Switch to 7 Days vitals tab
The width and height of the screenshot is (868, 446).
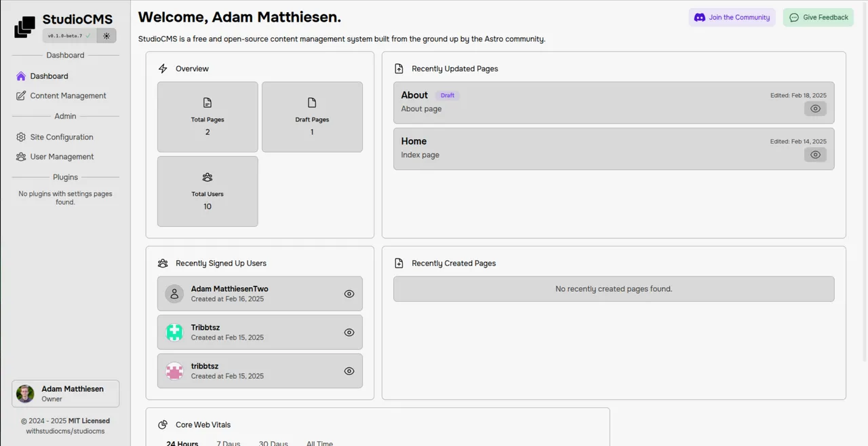[229, 443]
